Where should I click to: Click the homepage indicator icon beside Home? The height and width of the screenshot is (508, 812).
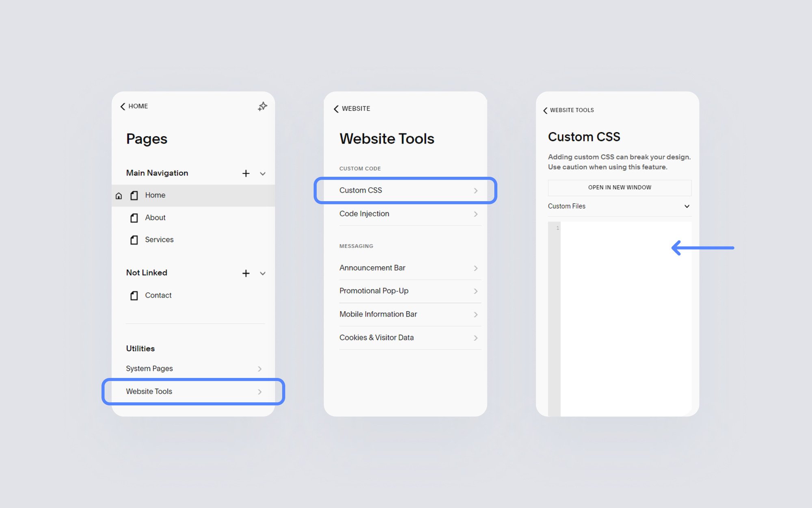coord(119,196)
